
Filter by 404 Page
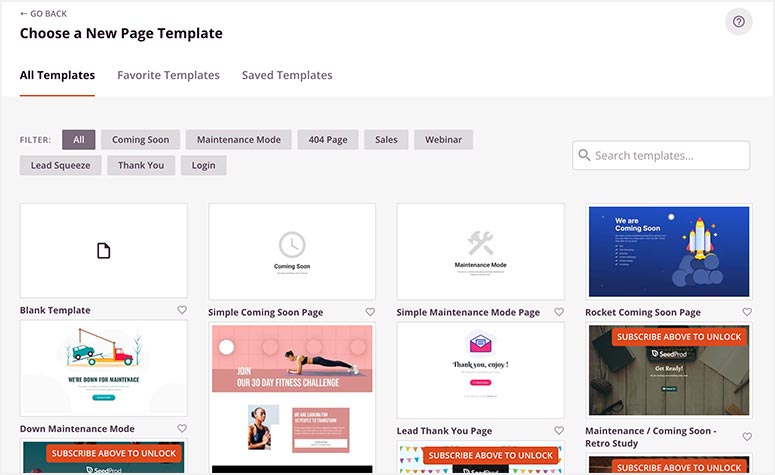click(328, 140)
